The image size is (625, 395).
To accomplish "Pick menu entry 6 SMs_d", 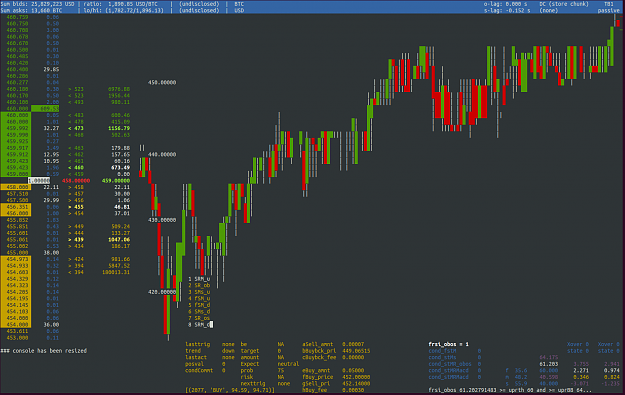I will [x=199, y=312].
